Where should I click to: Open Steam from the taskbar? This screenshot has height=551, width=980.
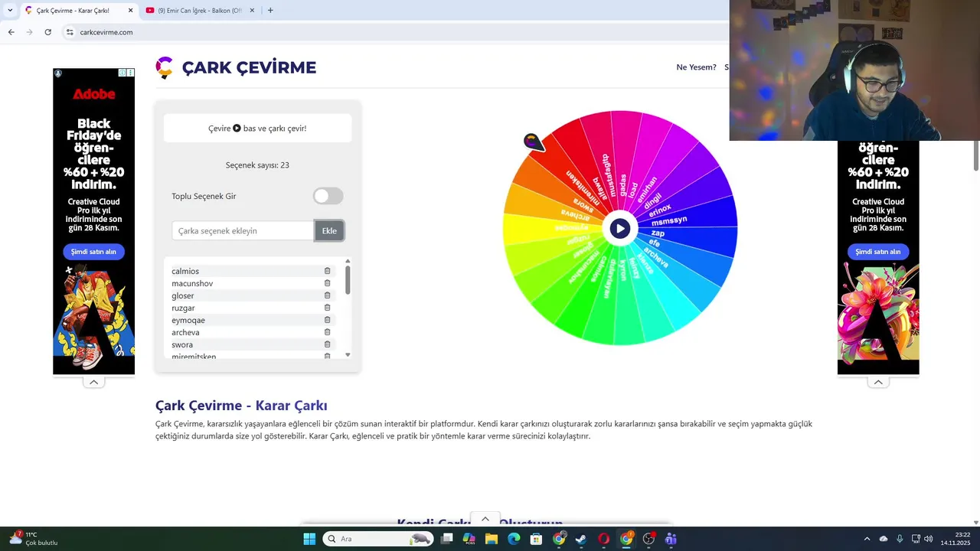(x=581, y=539)
